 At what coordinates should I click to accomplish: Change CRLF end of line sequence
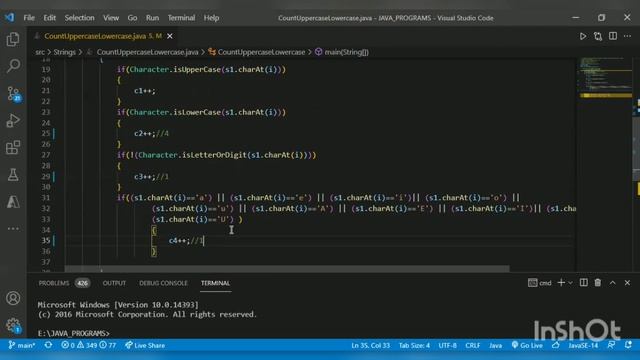pyautogui.click(x=473, y=345)
